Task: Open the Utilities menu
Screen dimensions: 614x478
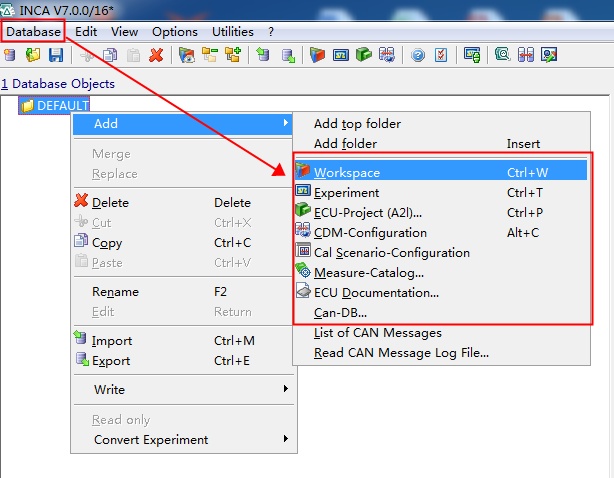Action: (x=233, y=31)
